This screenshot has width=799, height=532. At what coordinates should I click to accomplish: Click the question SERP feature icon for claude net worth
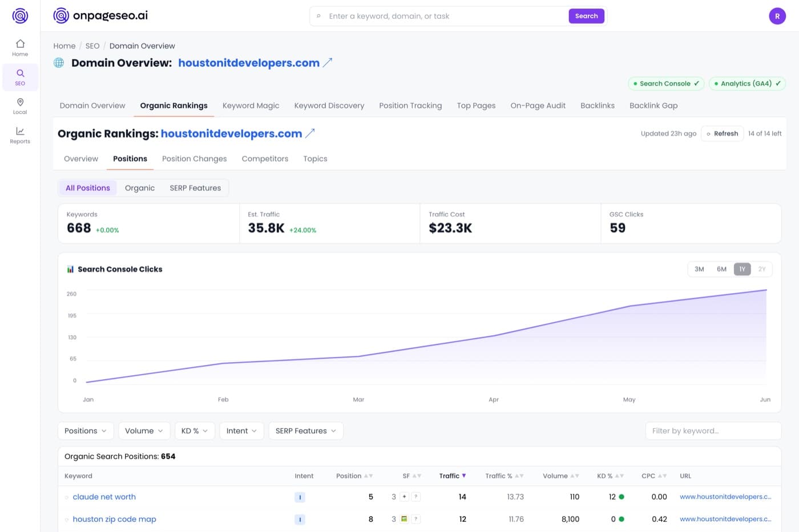coord(416,497)
